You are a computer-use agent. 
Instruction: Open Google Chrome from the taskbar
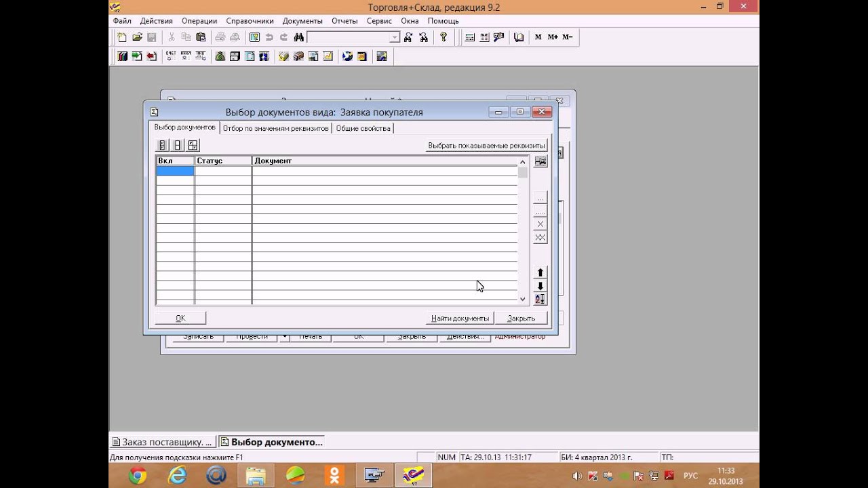(138, 475)
